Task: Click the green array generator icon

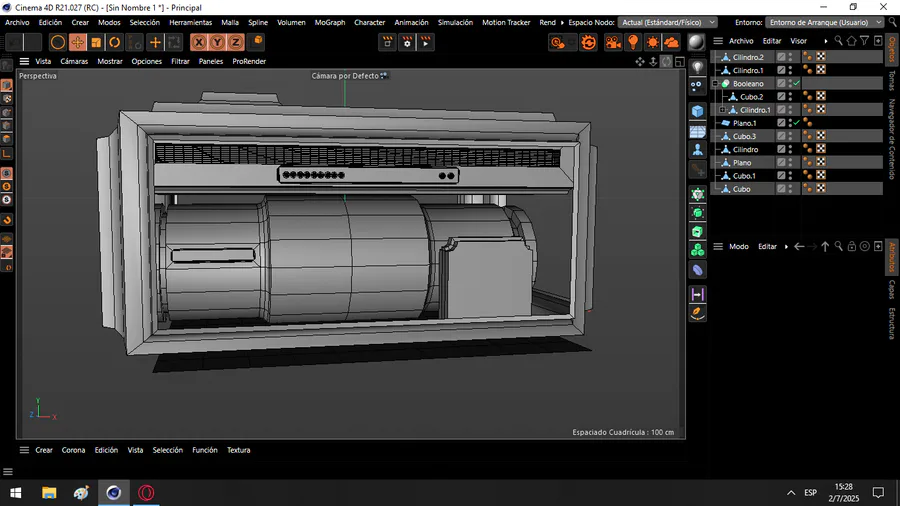Action: (x=697, y=213)
